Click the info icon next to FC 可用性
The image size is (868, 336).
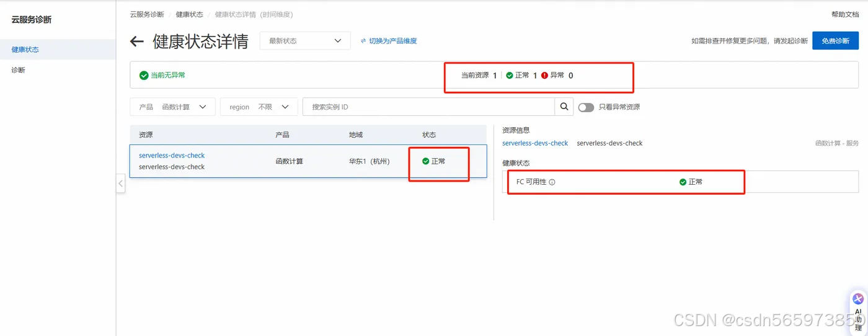pos(552,182)
